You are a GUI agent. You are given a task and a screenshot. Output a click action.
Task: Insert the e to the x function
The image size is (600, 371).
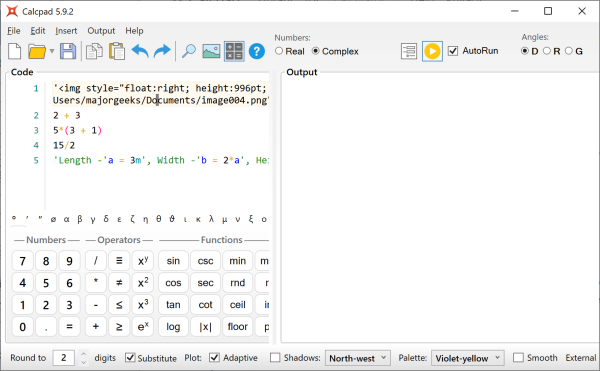(143, 327)
